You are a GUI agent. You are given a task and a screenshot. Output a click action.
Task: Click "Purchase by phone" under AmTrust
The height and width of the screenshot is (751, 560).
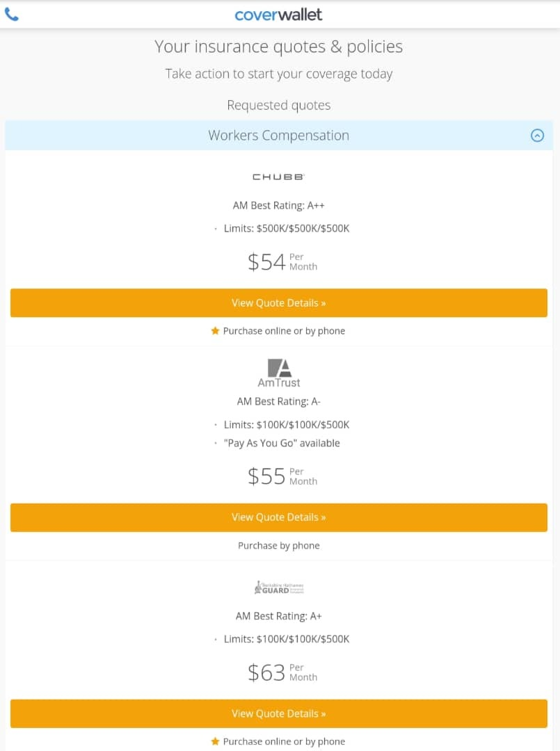[x=279, y=546]
